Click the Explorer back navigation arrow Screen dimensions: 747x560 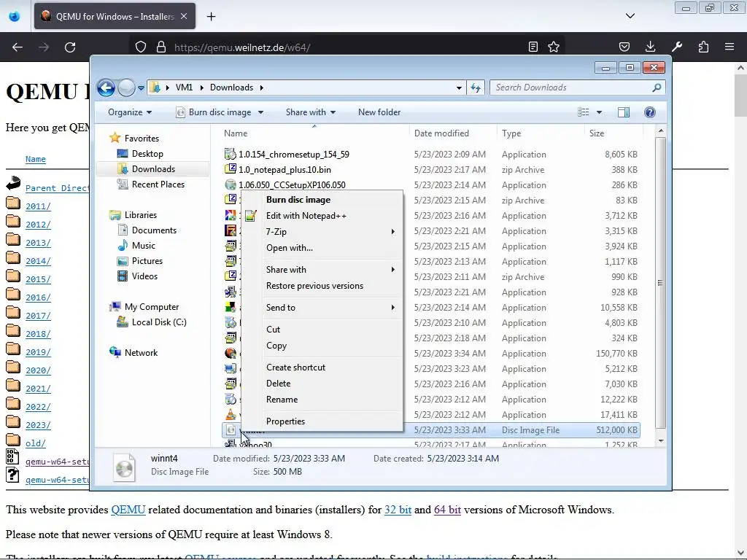pos(106,87)
